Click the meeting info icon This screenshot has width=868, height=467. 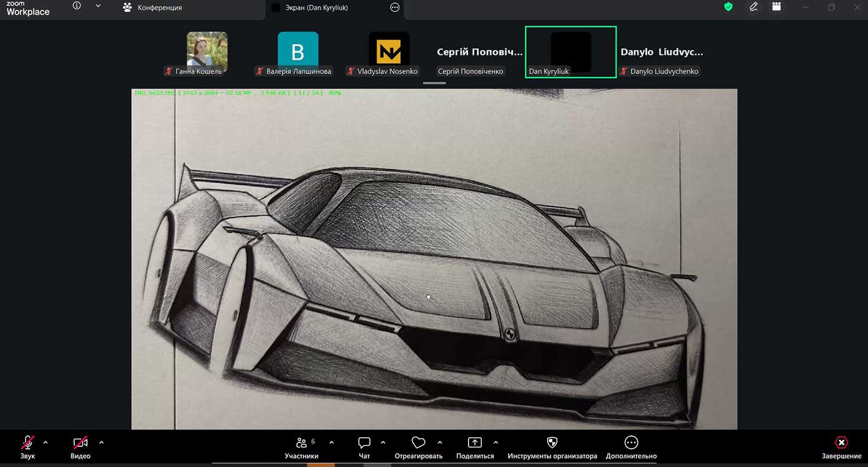[77, 6]
